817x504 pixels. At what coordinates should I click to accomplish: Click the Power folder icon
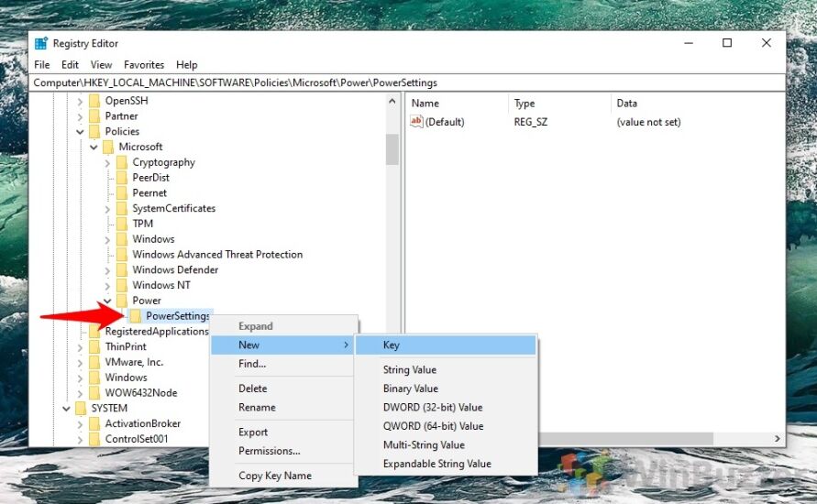pyautogui.click(x=121, y=301)
